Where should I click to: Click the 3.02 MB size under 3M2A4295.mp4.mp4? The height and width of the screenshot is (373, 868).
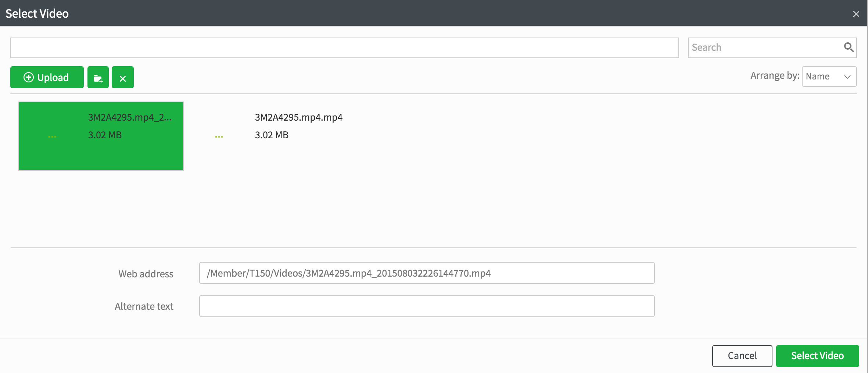(x=272, y=135)
